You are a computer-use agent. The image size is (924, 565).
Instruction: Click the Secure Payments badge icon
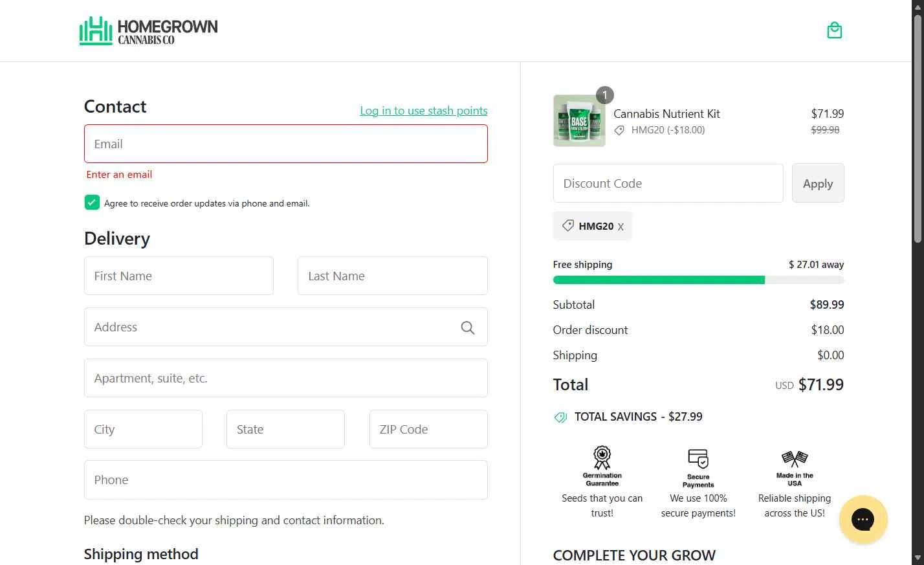(698, 459)
